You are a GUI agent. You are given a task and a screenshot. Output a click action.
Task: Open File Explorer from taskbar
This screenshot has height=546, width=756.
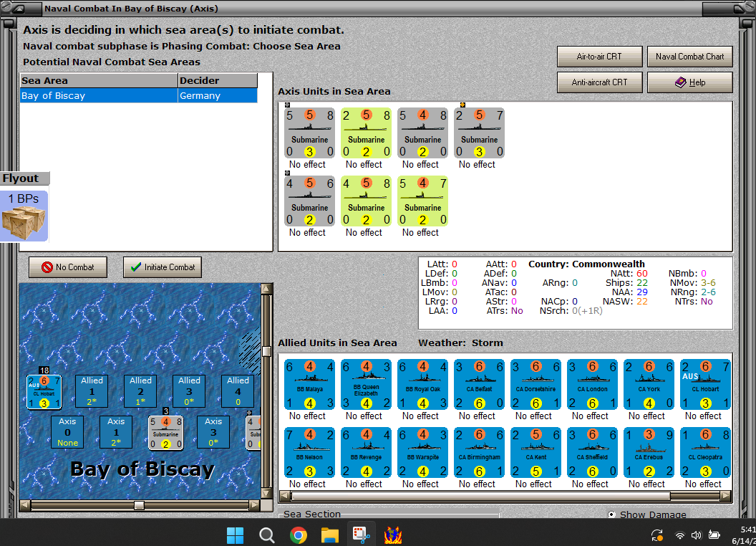pyautogui.click(x=330, y=535)
